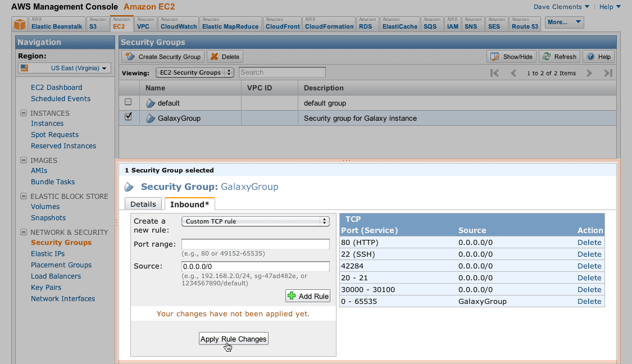Image resolution: width=632 pixels, height=364 pixels.
Task: Click the Apply Rule Changes button
Action: [233, 338]
